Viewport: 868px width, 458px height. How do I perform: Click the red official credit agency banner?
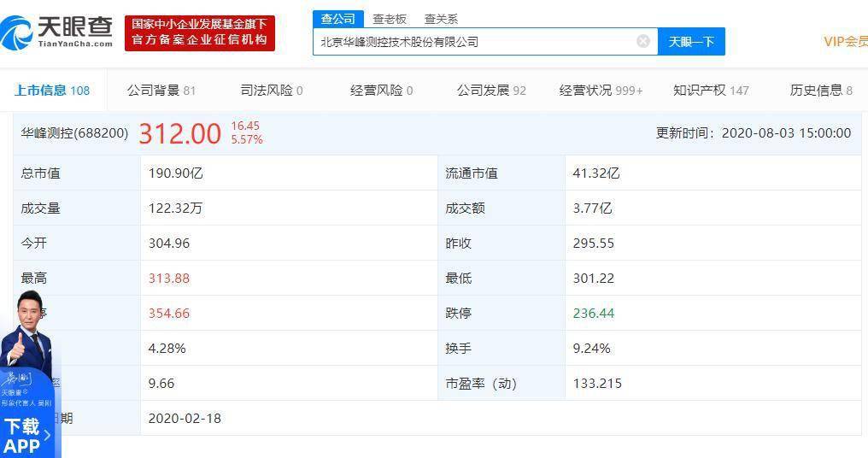tap(200, 32)
